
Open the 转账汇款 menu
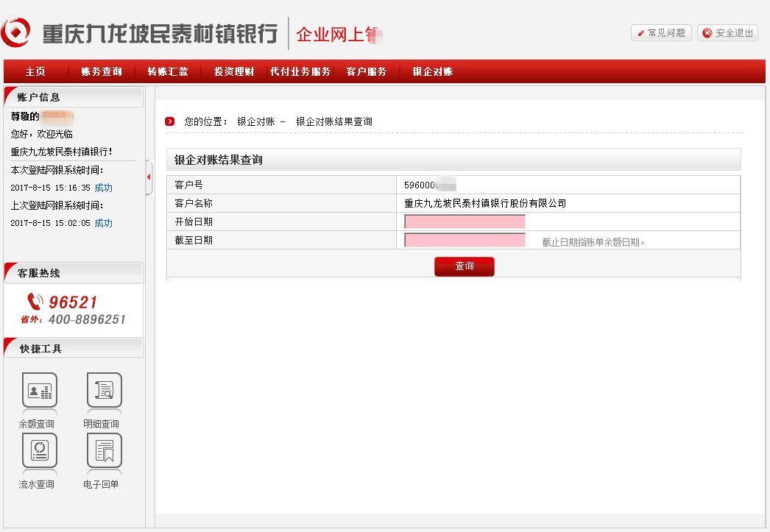click(x=167, y=71)
